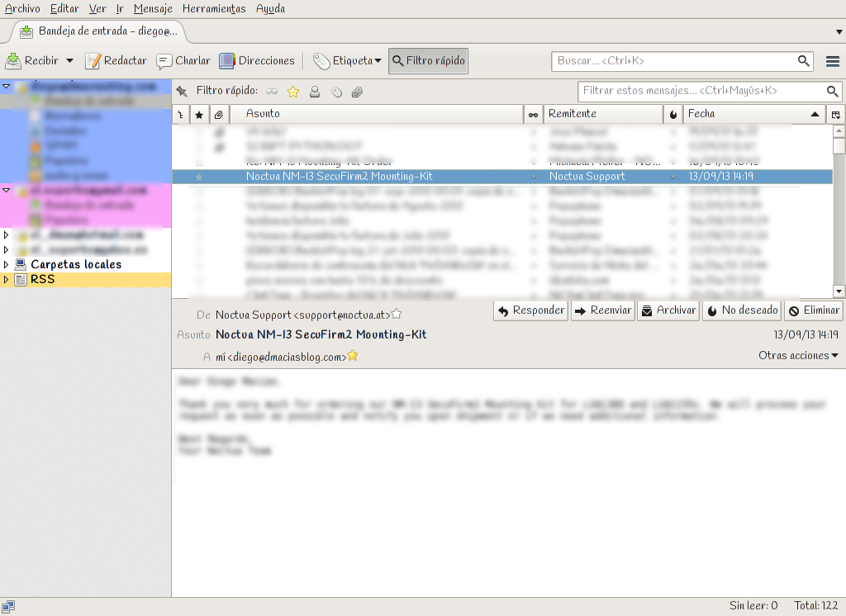This screenshot has width=846, height=616.
Task: Click the thread column header icon
Action: click(181, 114)
